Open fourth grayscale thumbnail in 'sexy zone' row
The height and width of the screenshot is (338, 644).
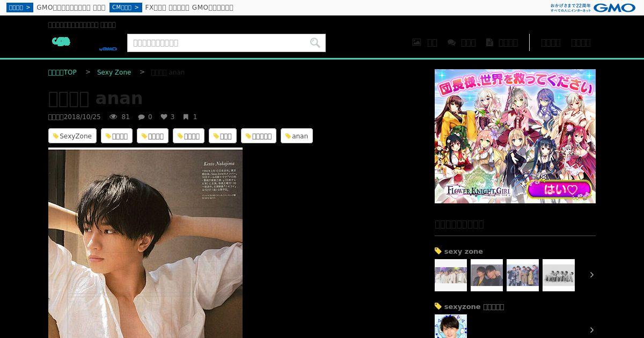tap(559, 275)
